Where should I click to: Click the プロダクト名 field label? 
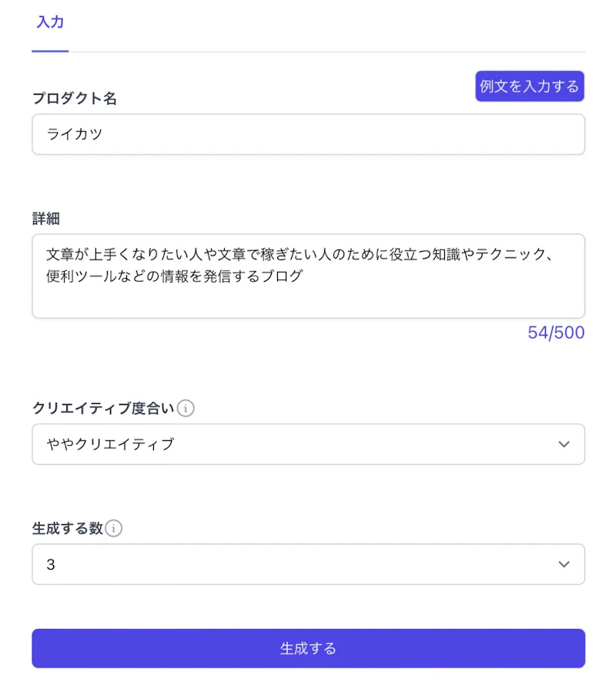pyautogui.click(x=75, y=99)
